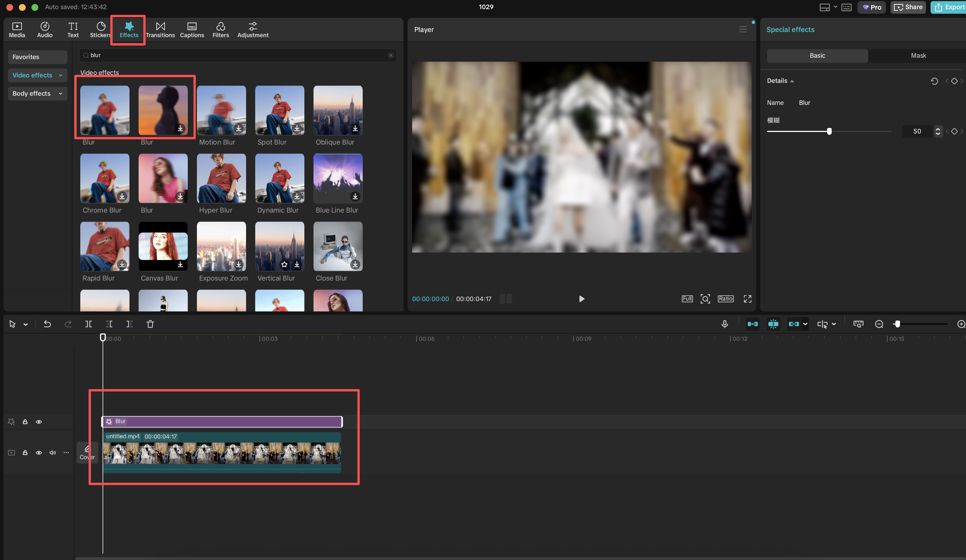Viewport: 966px width, 560px height.
Task: Click the Share button
Action: (x=908, y=7)
